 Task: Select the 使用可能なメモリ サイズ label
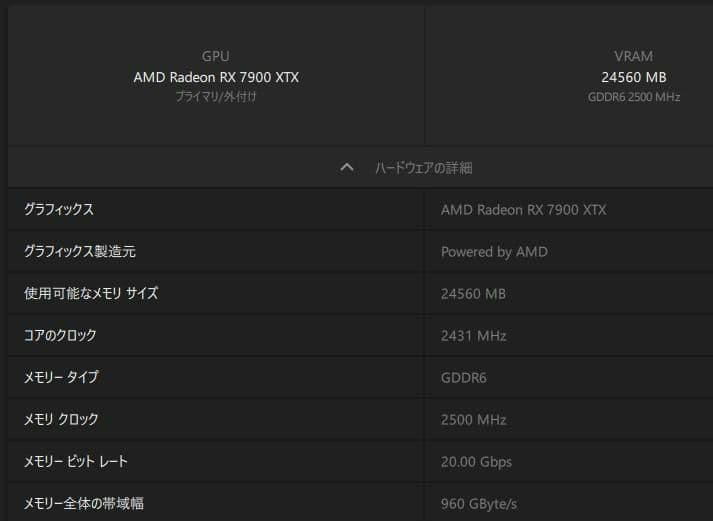91,293
